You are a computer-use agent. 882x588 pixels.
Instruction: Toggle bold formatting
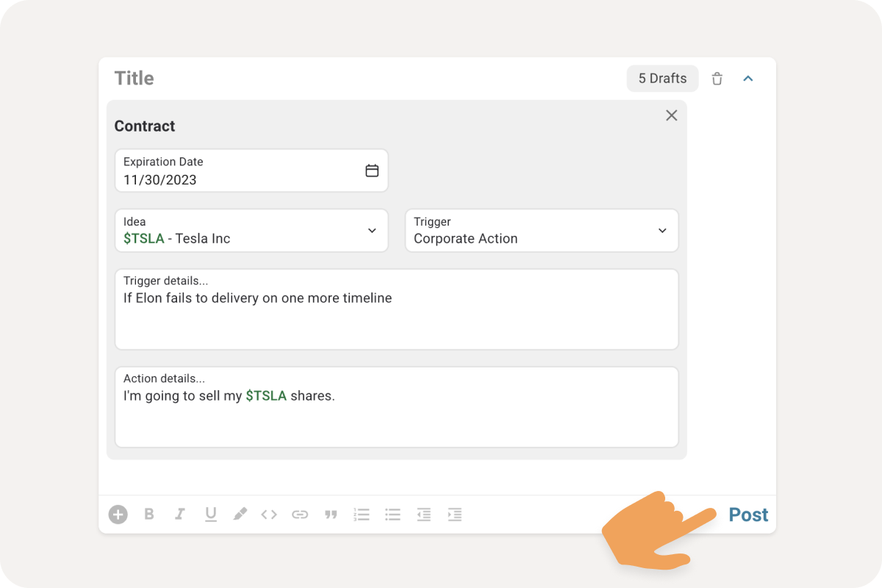(149, 514)
